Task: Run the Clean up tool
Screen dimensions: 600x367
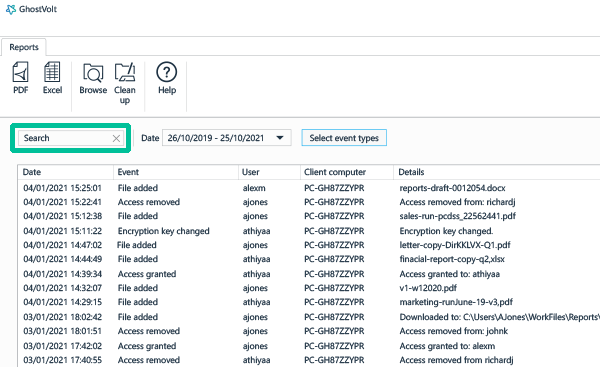Action: click(125, 83)
